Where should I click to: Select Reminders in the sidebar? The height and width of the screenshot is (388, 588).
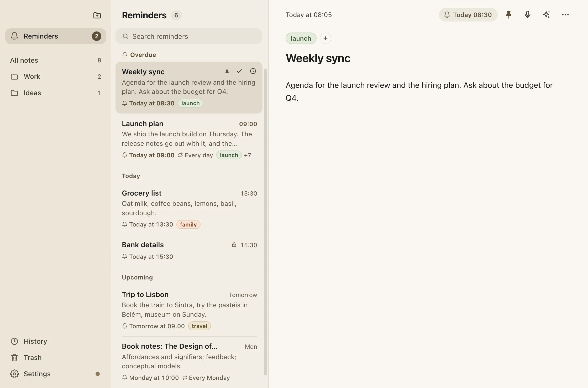point(56,36)
